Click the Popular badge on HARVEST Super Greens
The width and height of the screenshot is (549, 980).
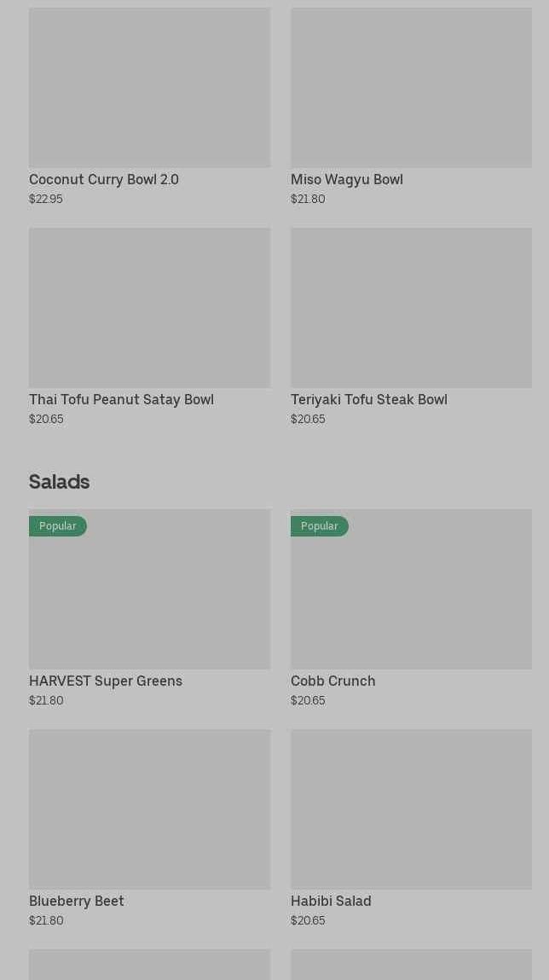click(x=58, y=526)
